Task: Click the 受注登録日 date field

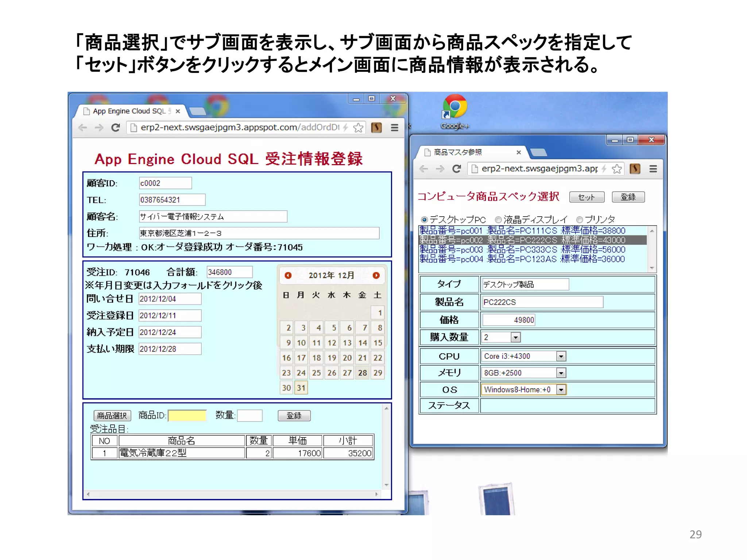Action: (170, 315)
